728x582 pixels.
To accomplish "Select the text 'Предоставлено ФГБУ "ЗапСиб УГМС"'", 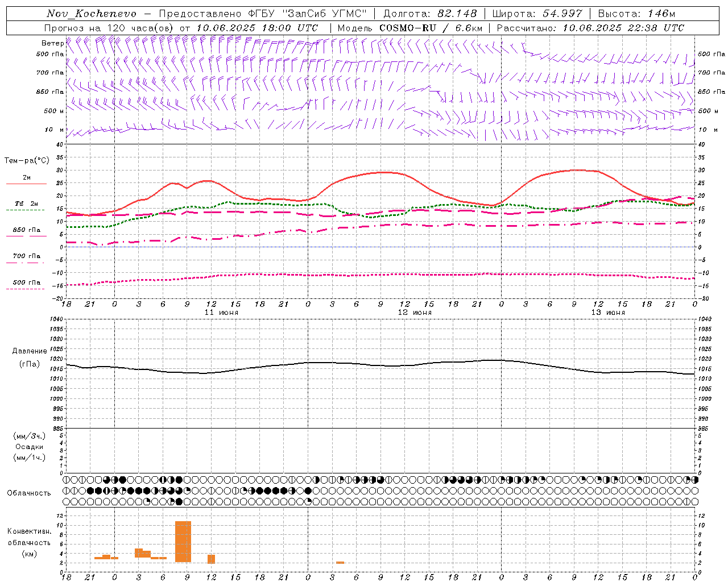I will [263, 14].
